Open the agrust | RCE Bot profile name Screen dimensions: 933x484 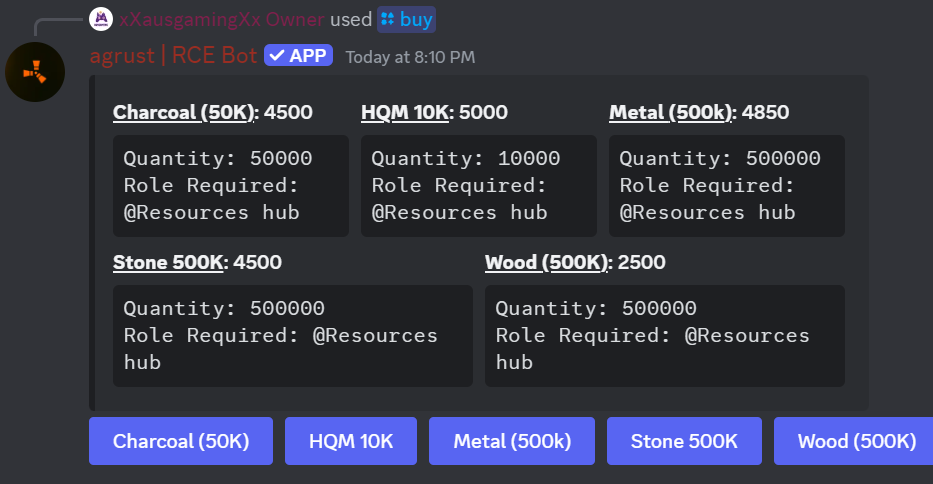173,55
